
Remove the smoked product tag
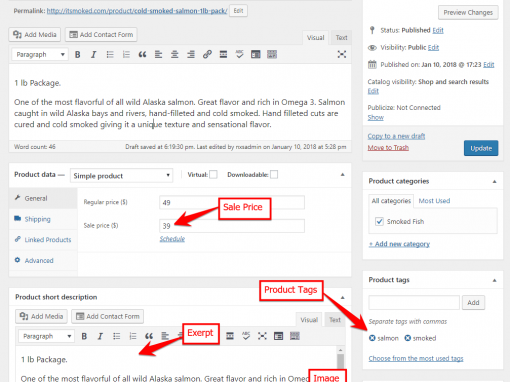point(407,338)
